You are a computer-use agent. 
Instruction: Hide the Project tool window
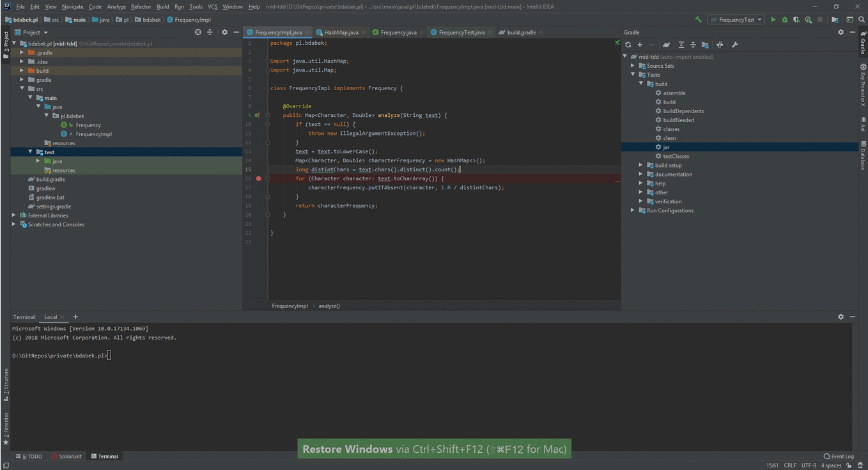click(236, 32)
